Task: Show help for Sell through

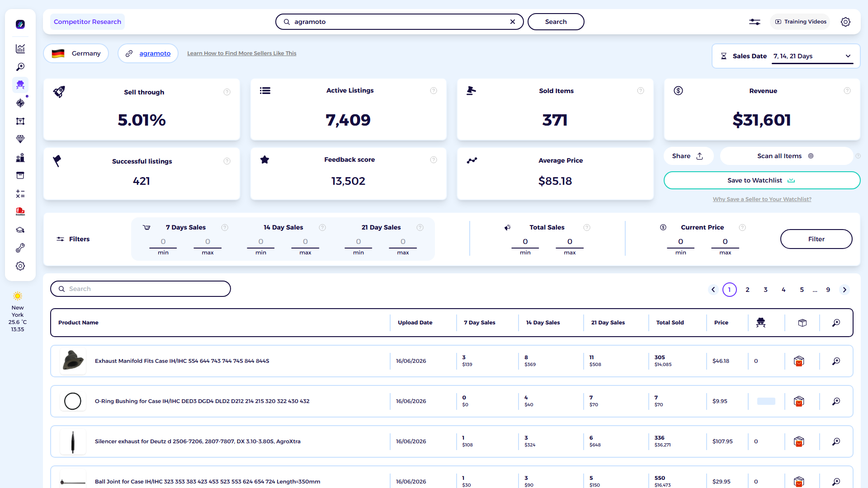Action: coord(227,92)
